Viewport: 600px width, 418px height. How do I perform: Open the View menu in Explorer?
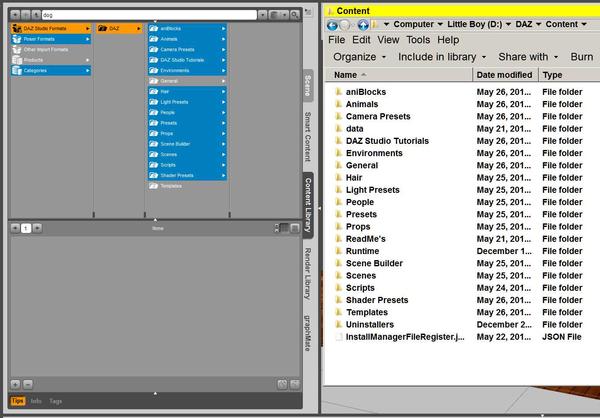(388, 40)
